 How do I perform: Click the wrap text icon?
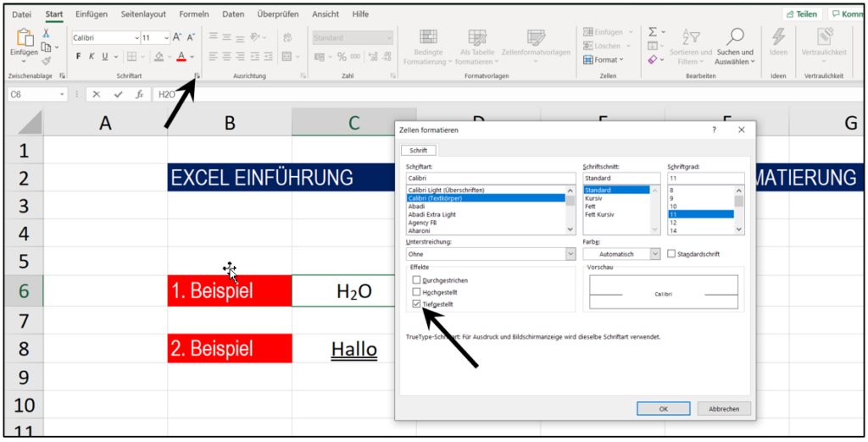287,37
